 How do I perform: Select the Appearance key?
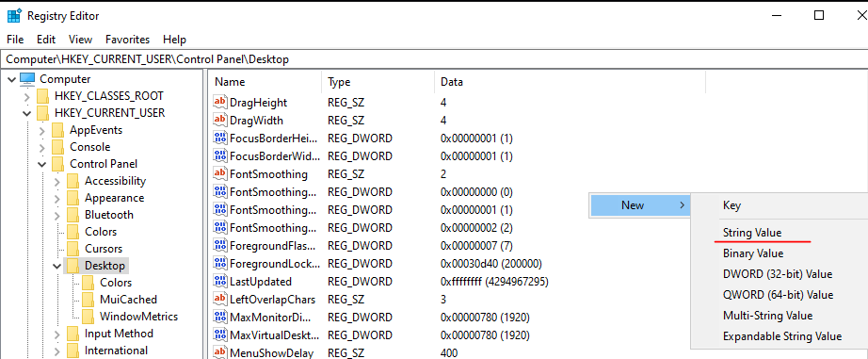(114, 198)
